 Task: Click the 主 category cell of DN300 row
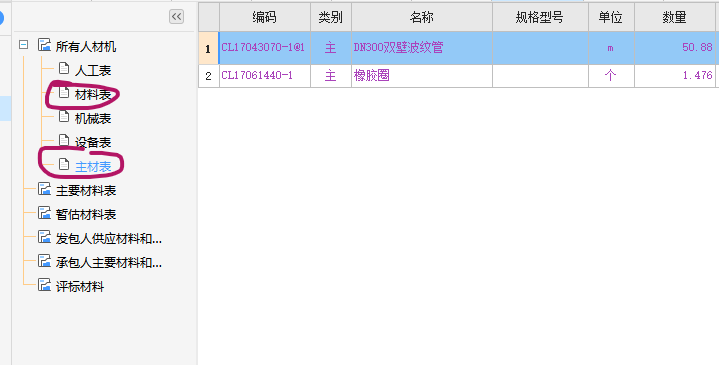point(331,48)
